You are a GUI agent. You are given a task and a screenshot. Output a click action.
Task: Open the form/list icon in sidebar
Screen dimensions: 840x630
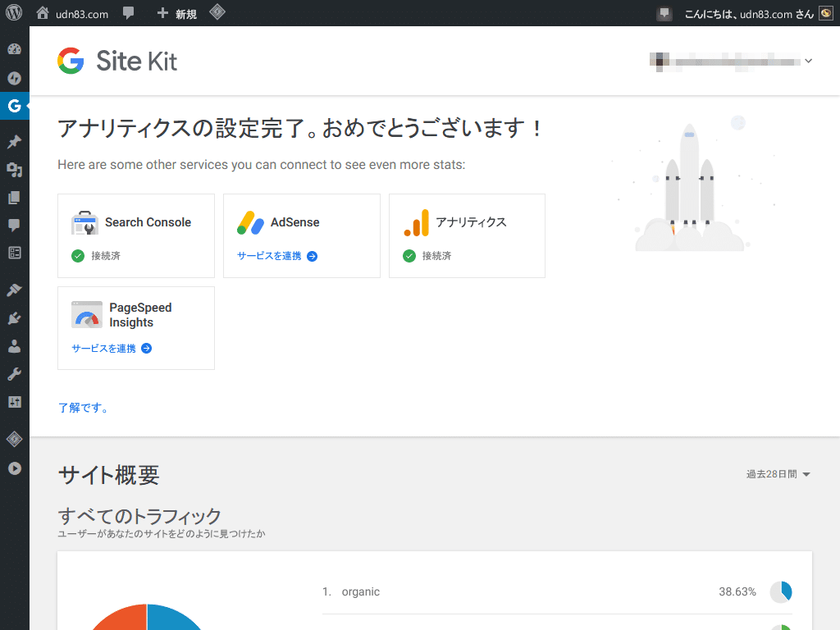click(15, 253)
